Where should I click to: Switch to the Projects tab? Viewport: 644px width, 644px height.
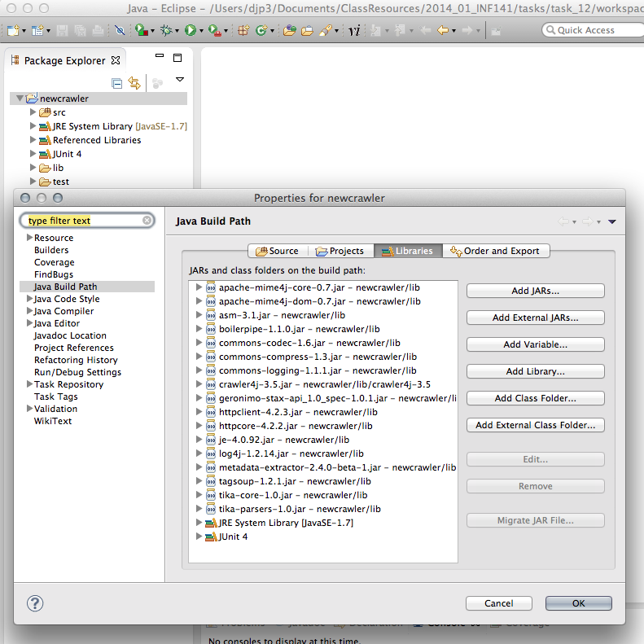tap(340, 251)
